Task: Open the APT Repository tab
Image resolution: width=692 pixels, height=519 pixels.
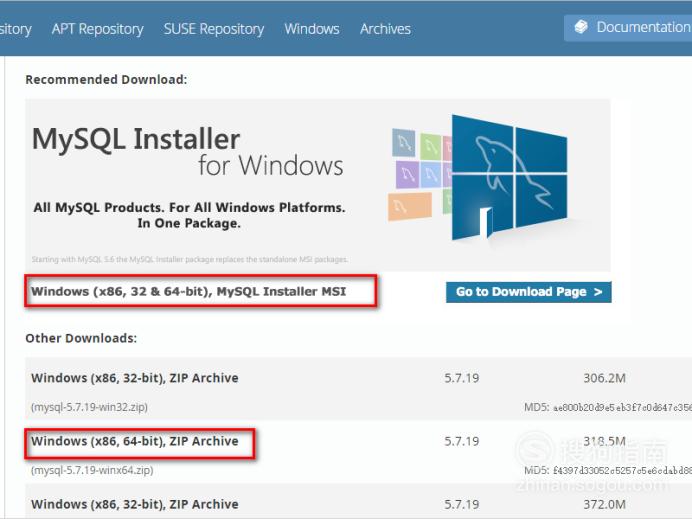Action: 98,29
